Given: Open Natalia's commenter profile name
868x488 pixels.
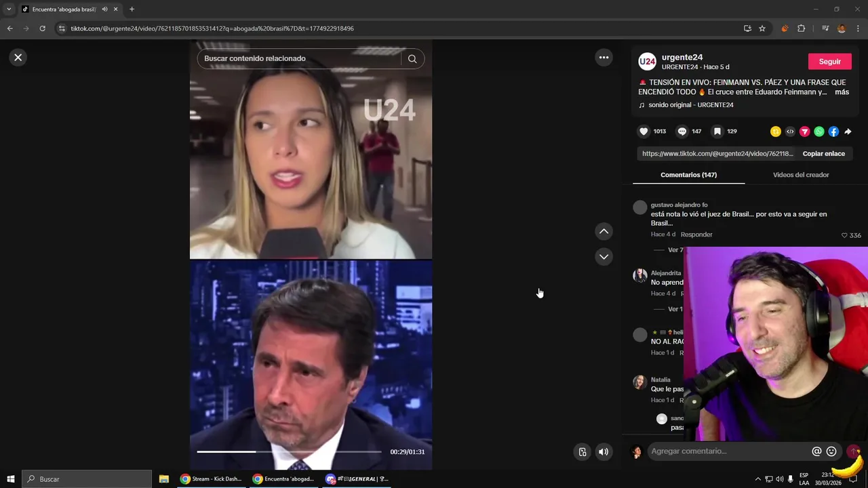Looking at the screenshot, I should click(660, 380).
